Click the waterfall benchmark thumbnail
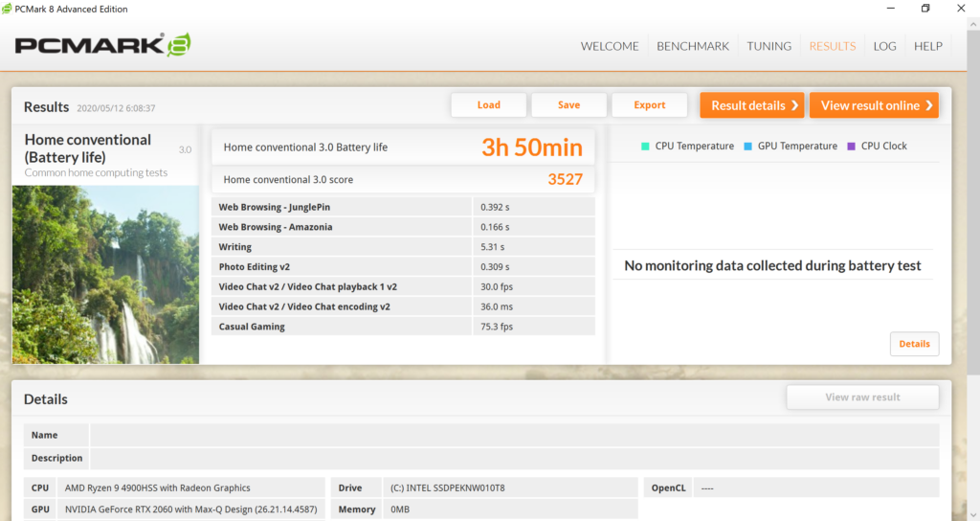Image resolution: width=980 pixels, height=521 pixels. (105, 275)
